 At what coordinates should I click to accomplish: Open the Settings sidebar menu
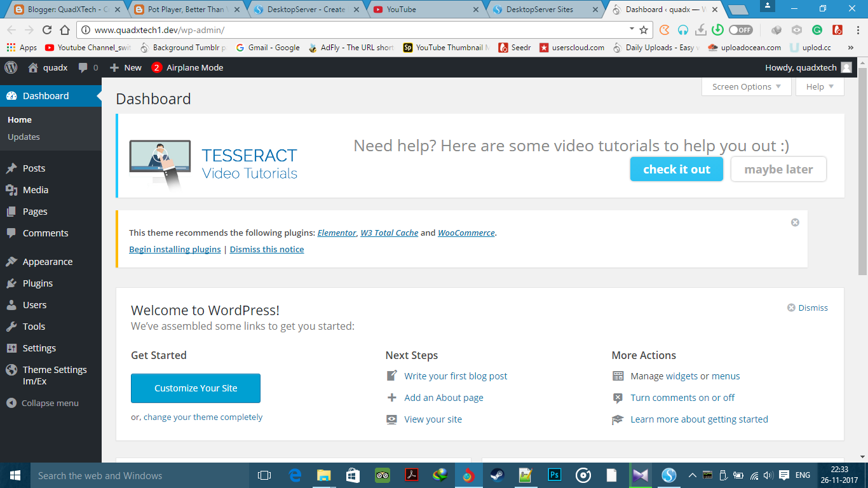click(x=51, y=348)
